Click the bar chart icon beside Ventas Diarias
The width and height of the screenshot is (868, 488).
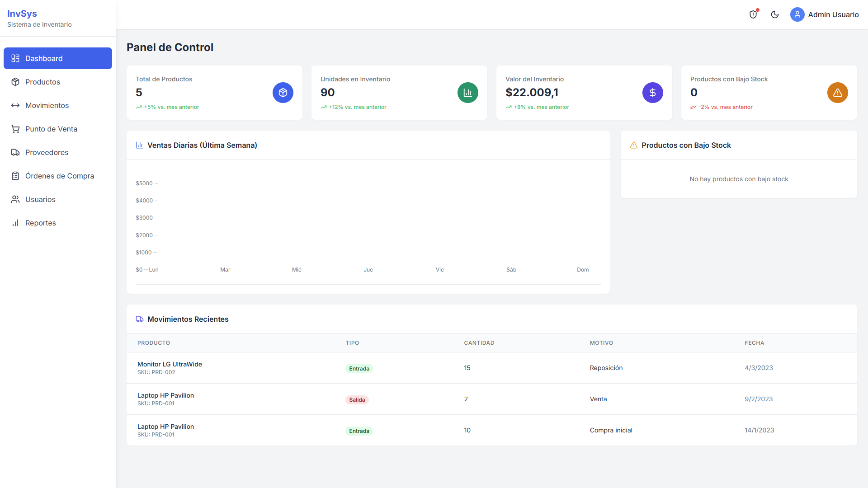pos(140,145)
